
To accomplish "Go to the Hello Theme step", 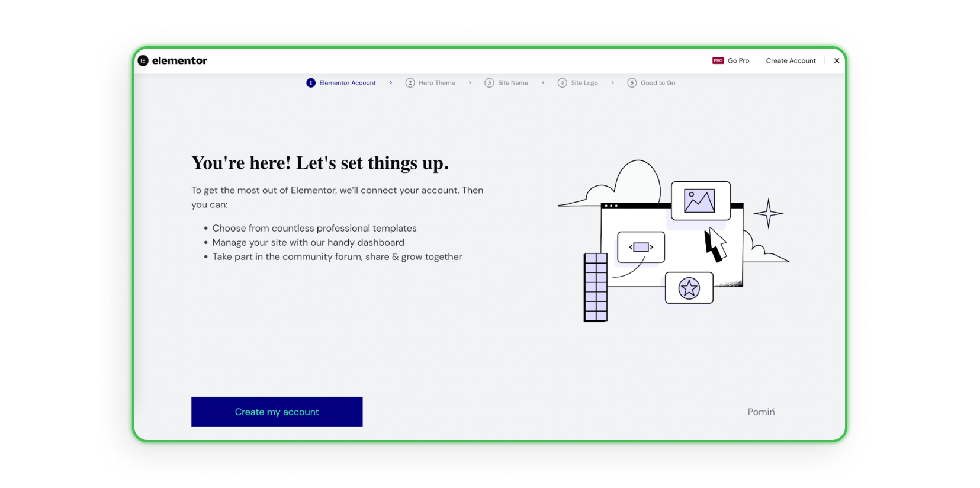I will pyautogui.click(x=430, y=83).
